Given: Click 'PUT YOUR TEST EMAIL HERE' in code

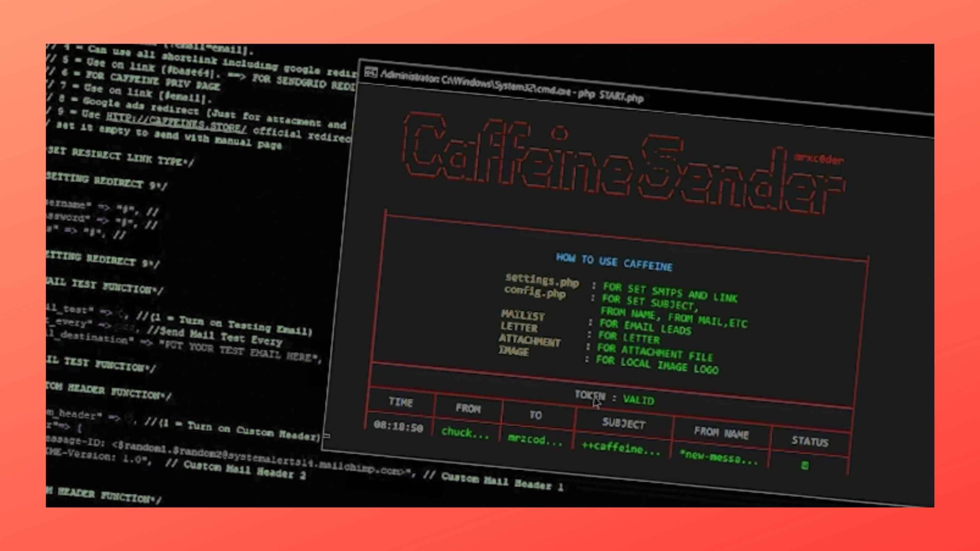Looking at the screenshot, I should click(x=238, y=351).
